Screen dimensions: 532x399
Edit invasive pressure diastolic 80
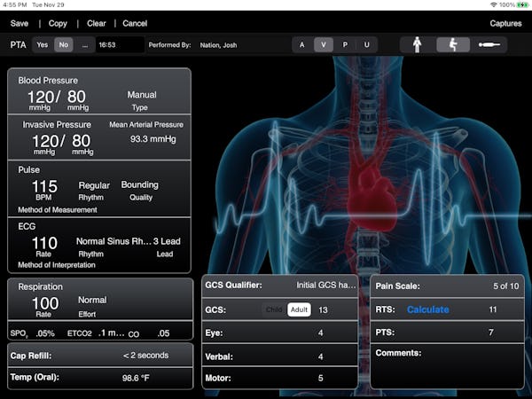point(81,141)
